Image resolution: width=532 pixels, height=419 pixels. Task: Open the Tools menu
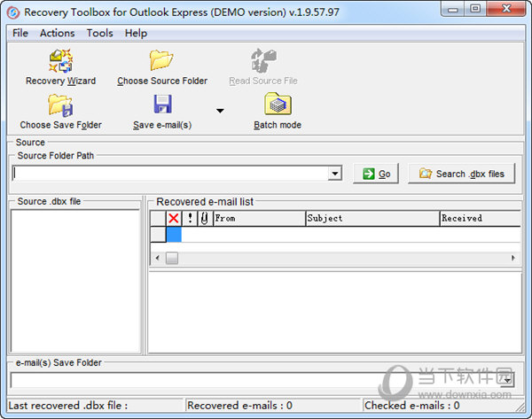tap(99, 34)
